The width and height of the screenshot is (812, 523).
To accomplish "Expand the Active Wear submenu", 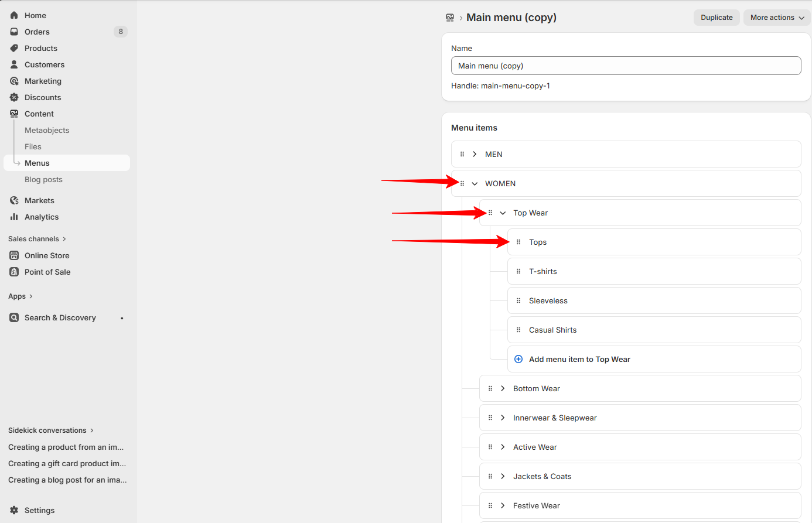I will 503,447.
